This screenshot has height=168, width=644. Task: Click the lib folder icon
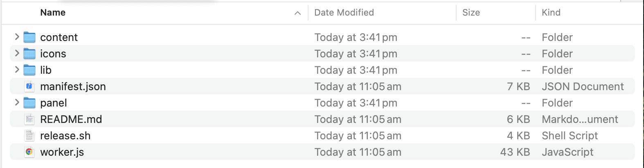click(29, 70)
